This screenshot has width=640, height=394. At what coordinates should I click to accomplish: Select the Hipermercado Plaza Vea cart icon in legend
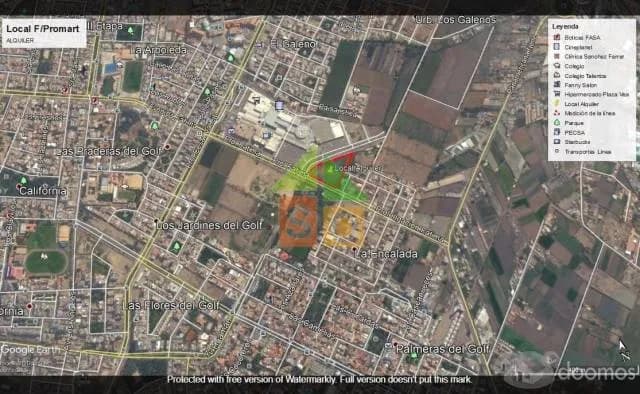(x=557, y=94)
